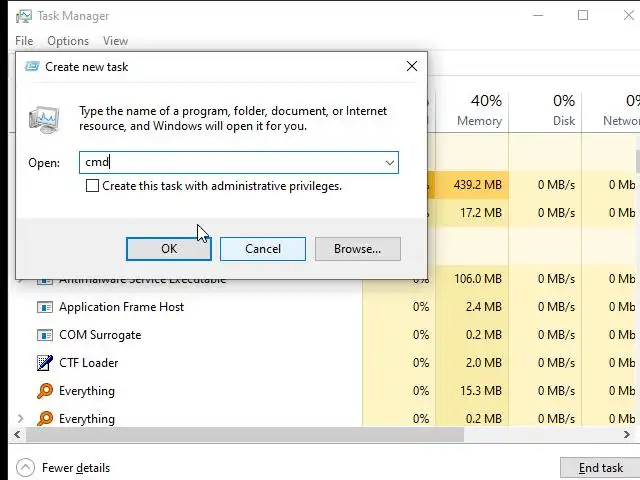Click the Create new task dialog icon

click(32, 66)
